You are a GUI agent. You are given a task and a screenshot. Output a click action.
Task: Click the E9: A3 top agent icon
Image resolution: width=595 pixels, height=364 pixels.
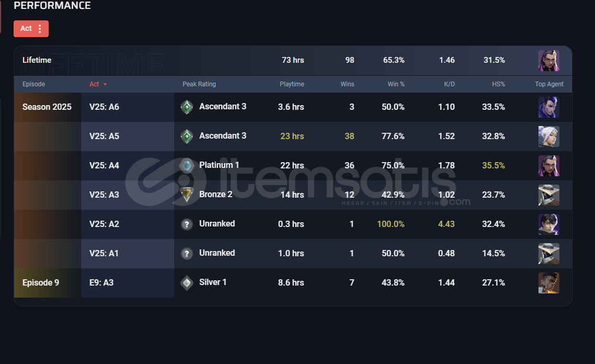point(548,283)
